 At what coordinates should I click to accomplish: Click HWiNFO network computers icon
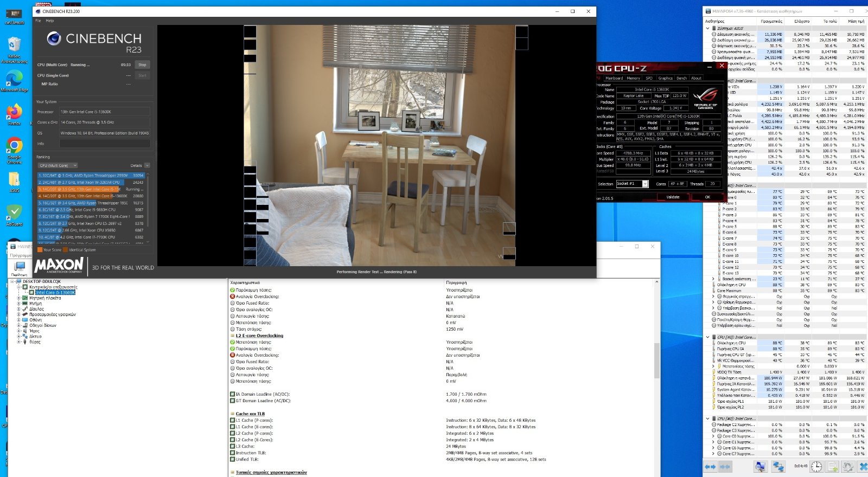[x=778, y=466]
